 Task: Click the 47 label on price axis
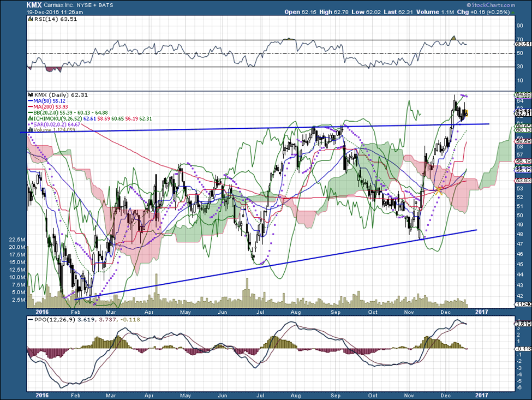pos(519,244)
